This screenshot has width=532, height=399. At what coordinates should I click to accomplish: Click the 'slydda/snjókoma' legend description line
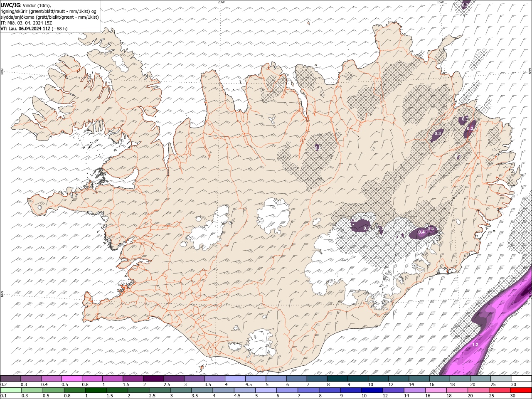(50, 17)
